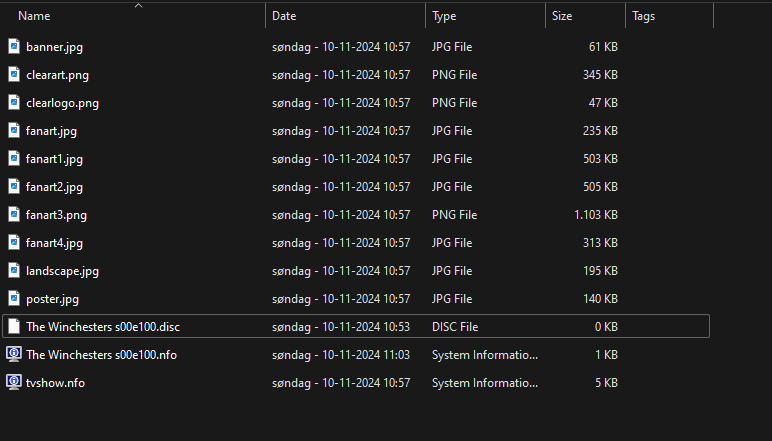
Task: Click the clearlogo.png file icon
Action: coord(14,103)
